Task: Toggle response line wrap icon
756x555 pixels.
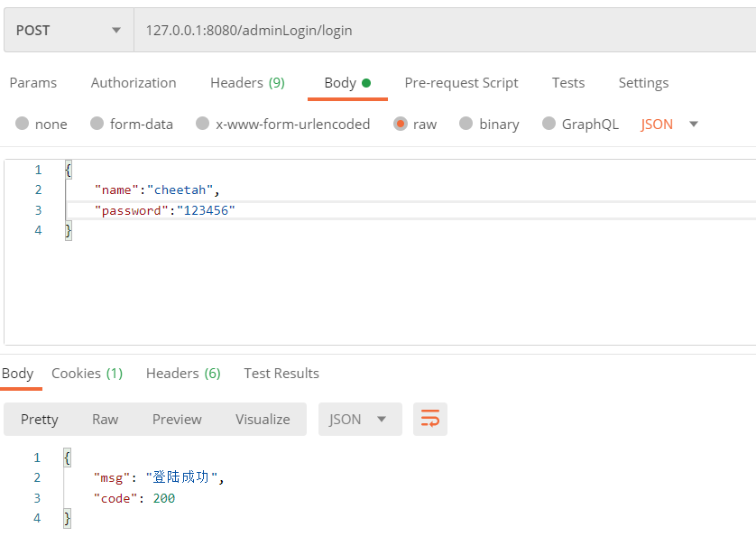Action: click(430, 419)
